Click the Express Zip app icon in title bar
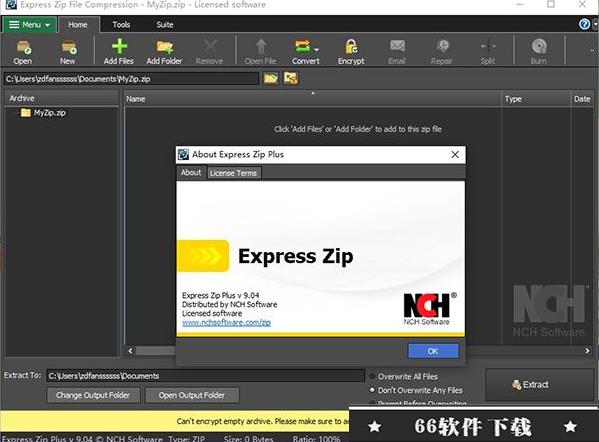599x442 pixels. 11,5
